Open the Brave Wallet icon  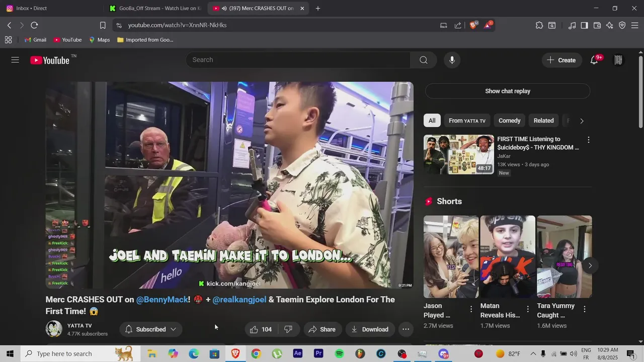tap(597, 25)
